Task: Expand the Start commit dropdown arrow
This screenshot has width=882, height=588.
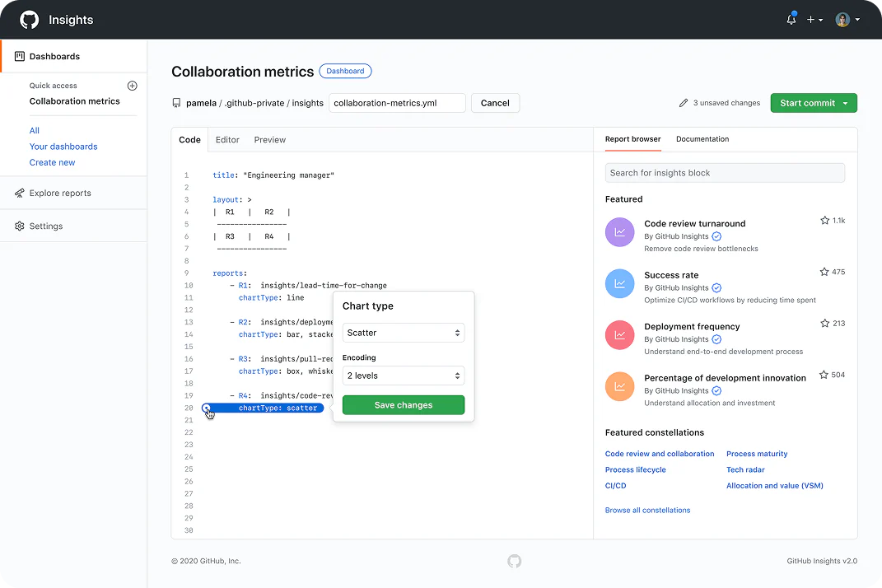Action: point(845,103)
